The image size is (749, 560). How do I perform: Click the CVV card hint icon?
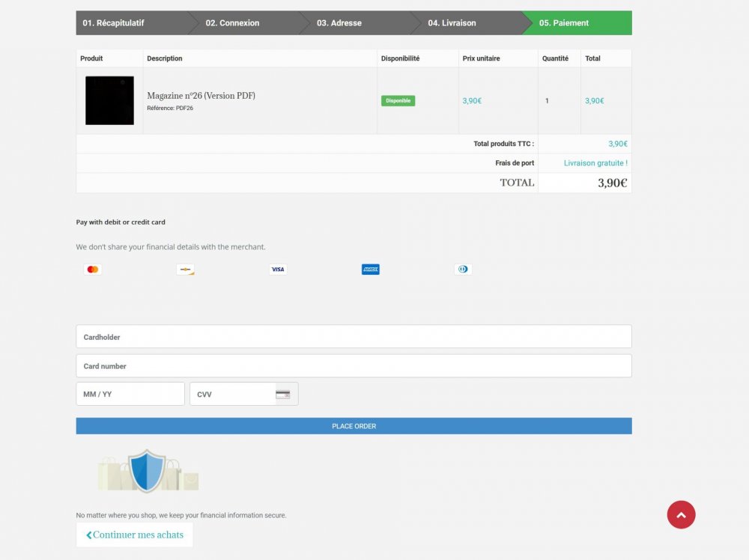pyautogui.click(x=283, y=395)
